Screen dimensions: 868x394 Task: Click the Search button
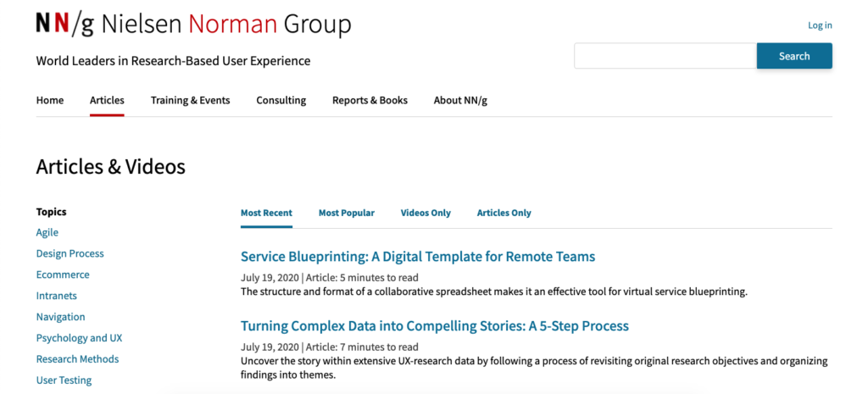click(794, 56)
